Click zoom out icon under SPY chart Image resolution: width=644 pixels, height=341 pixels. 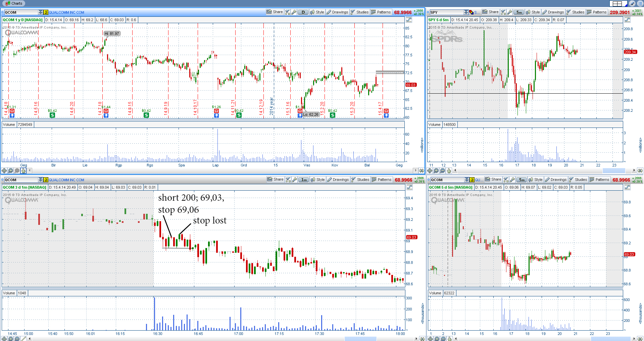pos(443,170)
